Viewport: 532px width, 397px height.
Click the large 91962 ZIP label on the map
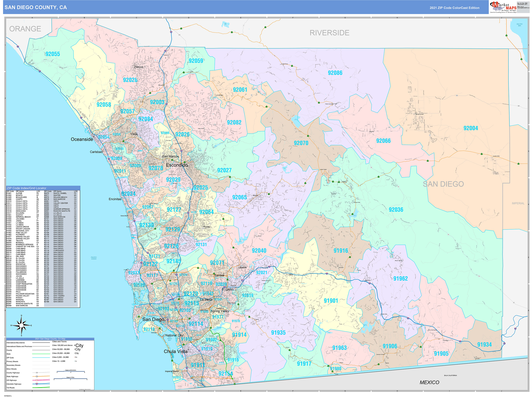point(400,279)
